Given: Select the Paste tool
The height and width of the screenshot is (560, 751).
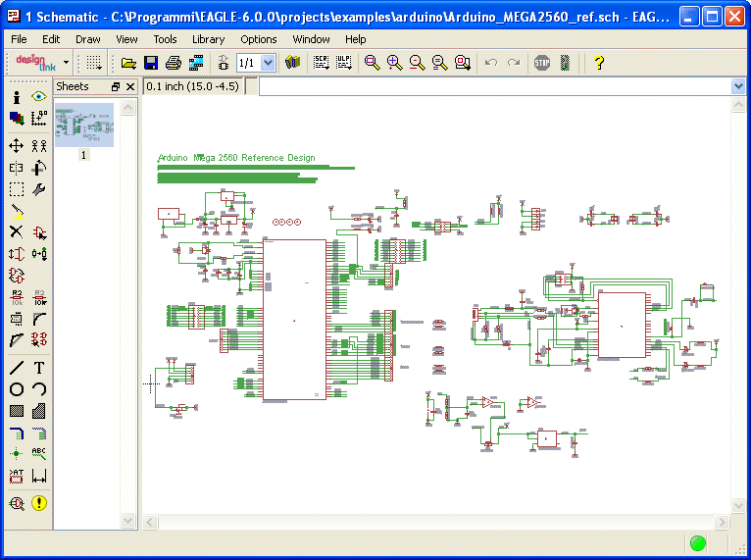Looking at the screenshot, I should coord(17,211).
